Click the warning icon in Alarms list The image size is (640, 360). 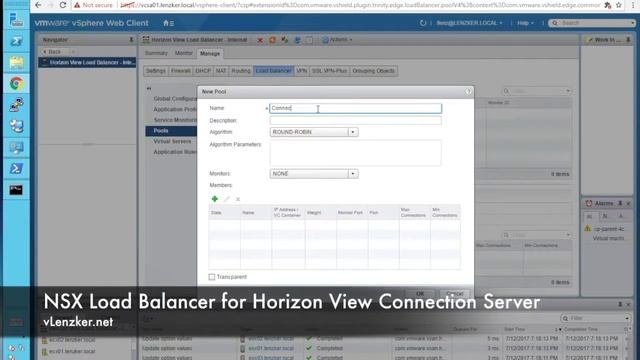pos(588,229)
